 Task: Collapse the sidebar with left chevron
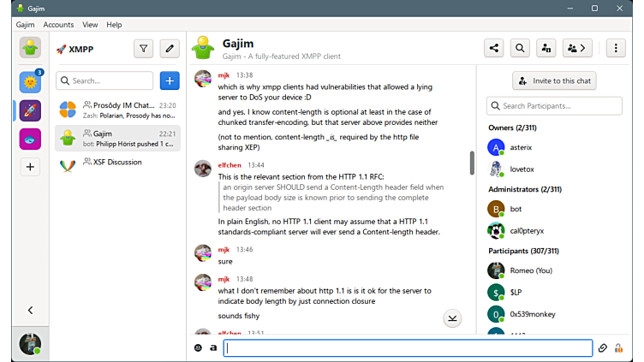(31, 311)
